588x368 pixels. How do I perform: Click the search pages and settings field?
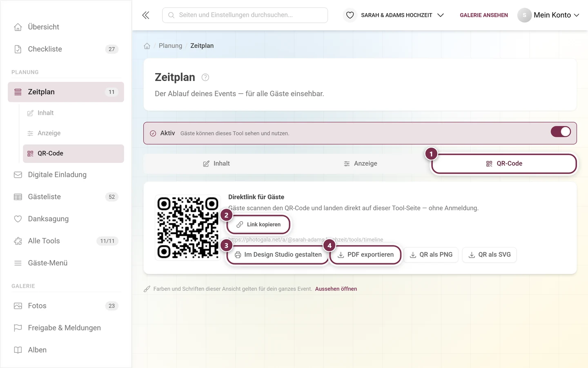pyautogui.click(x=245, y=15)
